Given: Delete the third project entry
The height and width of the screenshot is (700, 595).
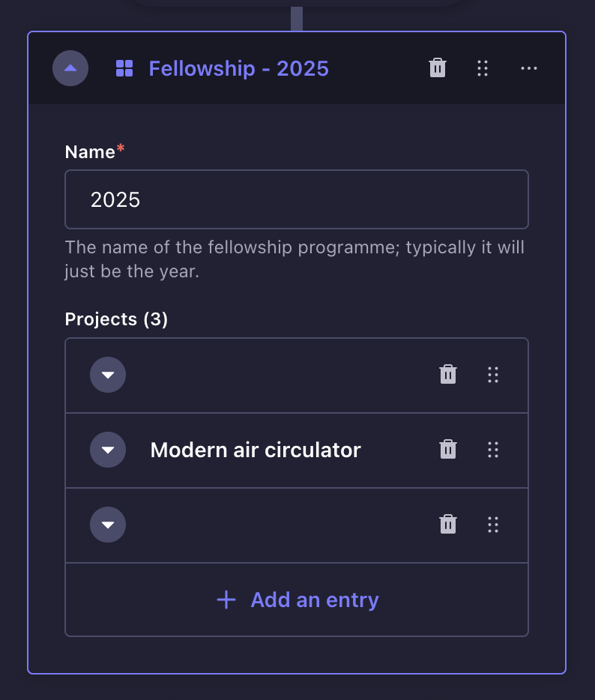Looking at the screenshot, I should (448, 525).
